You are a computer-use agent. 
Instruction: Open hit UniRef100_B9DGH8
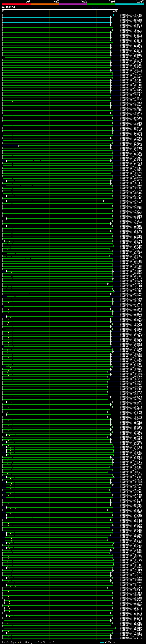click(131, 20)
